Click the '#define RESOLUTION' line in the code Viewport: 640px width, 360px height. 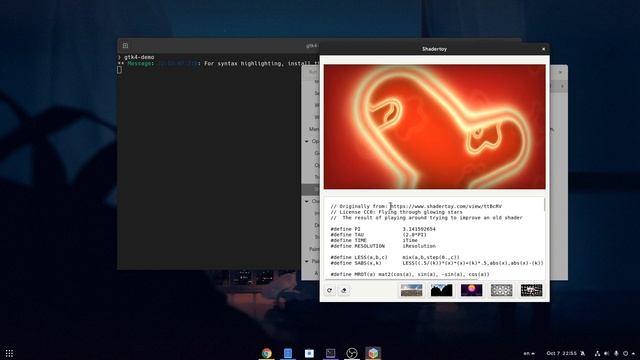click(383, 246)
